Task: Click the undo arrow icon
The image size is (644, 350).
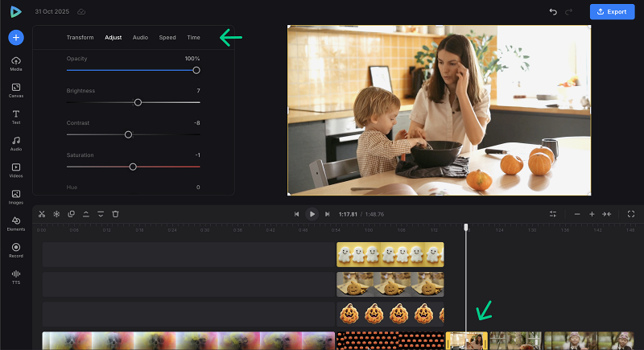Action: pos(552,12)
